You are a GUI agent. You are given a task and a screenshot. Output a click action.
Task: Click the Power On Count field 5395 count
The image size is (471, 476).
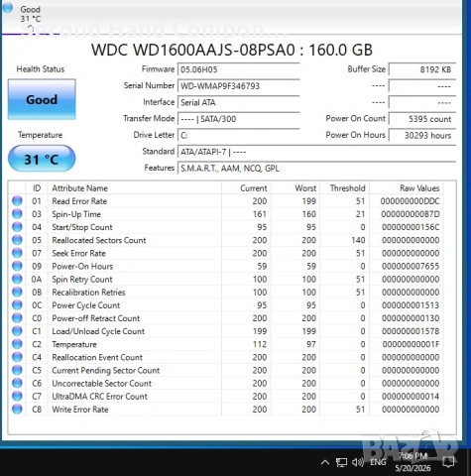[x=422, y=119]
